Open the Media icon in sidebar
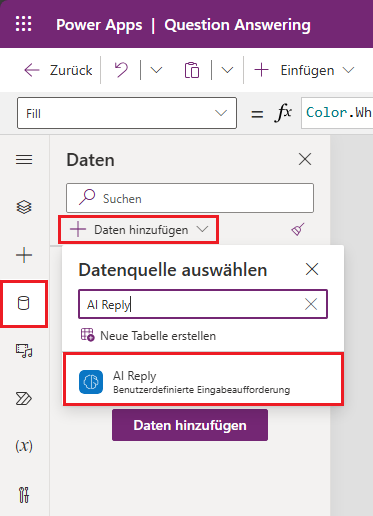Screen dimensions: 373x516 (x=24, y=351)
